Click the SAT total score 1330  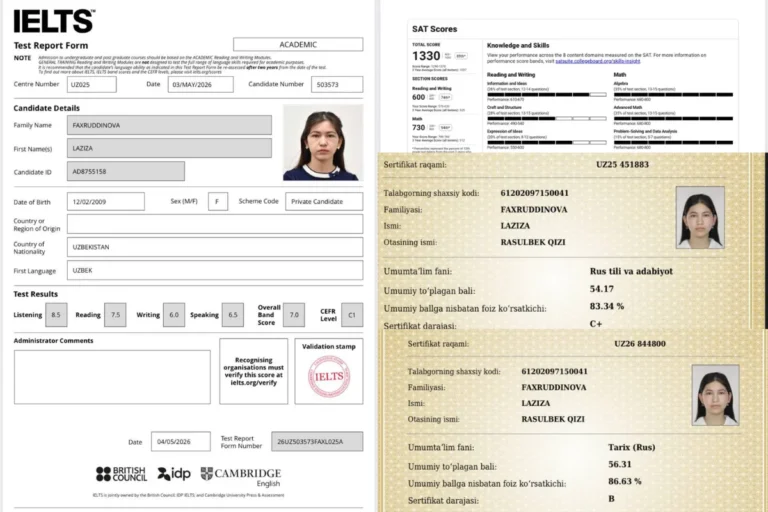(x=426, y=56)
